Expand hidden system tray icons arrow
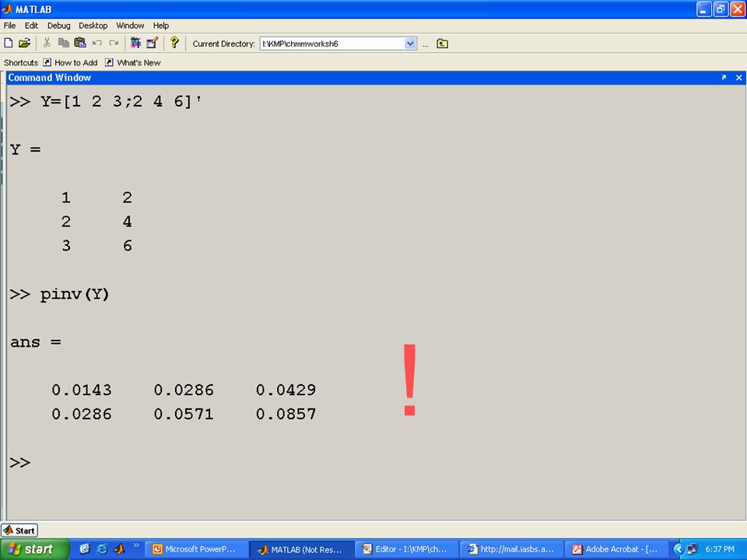This screenshot has width=747, height=560. click(x=679, y=550)
